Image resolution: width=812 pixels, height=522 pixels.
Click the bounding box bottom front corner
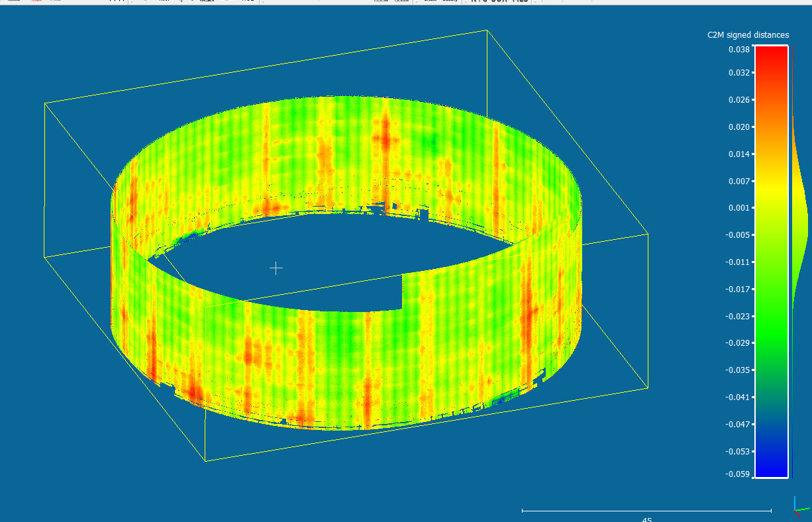point(205,461)
